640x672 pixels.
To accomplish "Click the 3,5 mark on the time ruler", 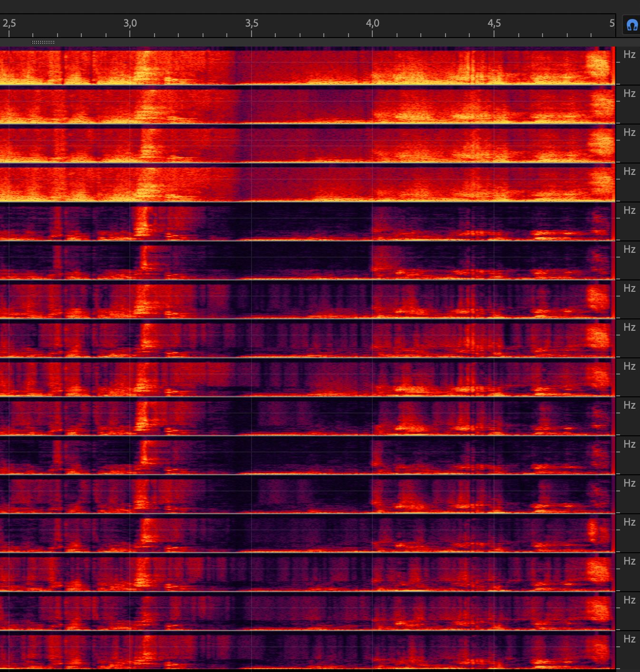I will click(x=252, y=23).
